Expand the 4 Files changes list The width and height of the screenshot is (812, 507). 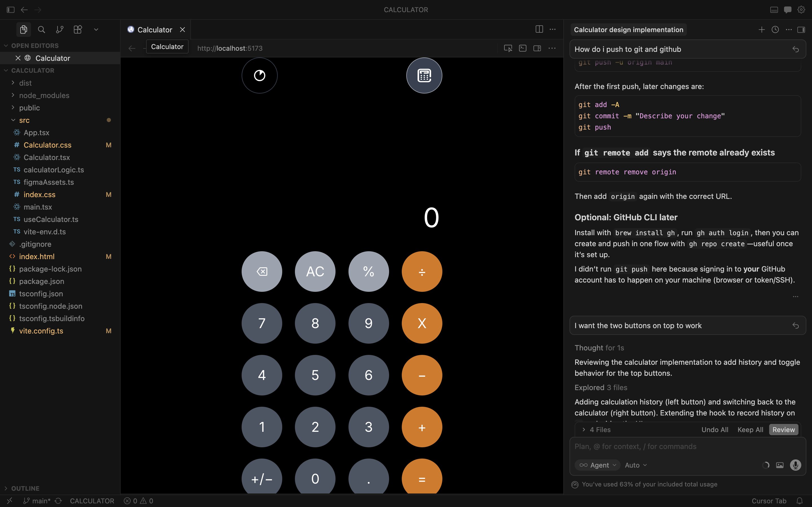tap(597, 430)
